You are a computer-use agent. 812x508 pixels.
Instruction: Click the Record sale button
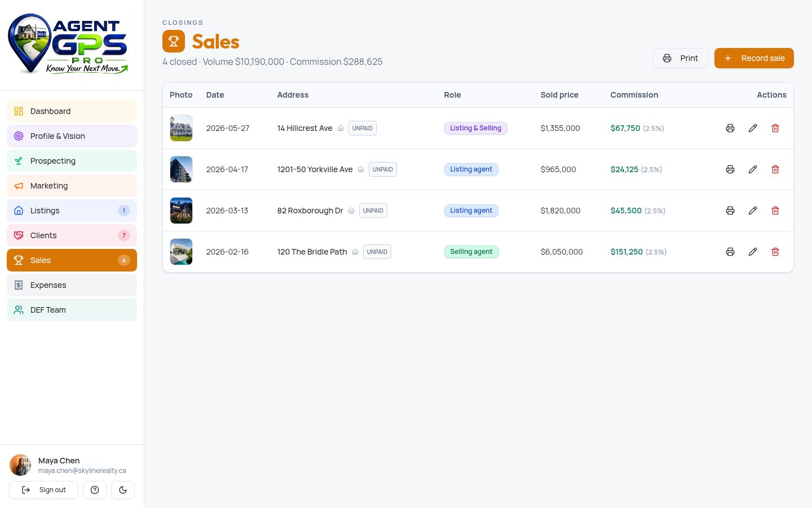[x=754, y=58]
